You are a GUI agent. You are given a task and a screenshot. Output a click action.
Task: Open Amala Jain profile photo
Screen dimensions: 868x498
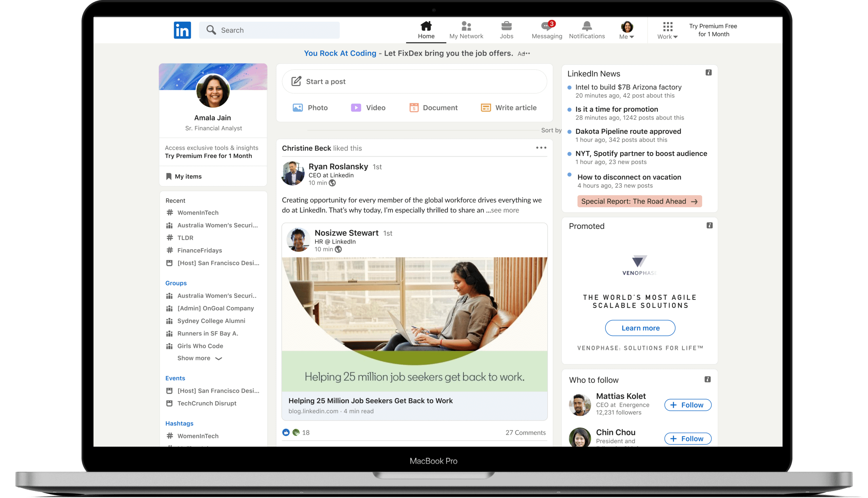tap(213, 91)
